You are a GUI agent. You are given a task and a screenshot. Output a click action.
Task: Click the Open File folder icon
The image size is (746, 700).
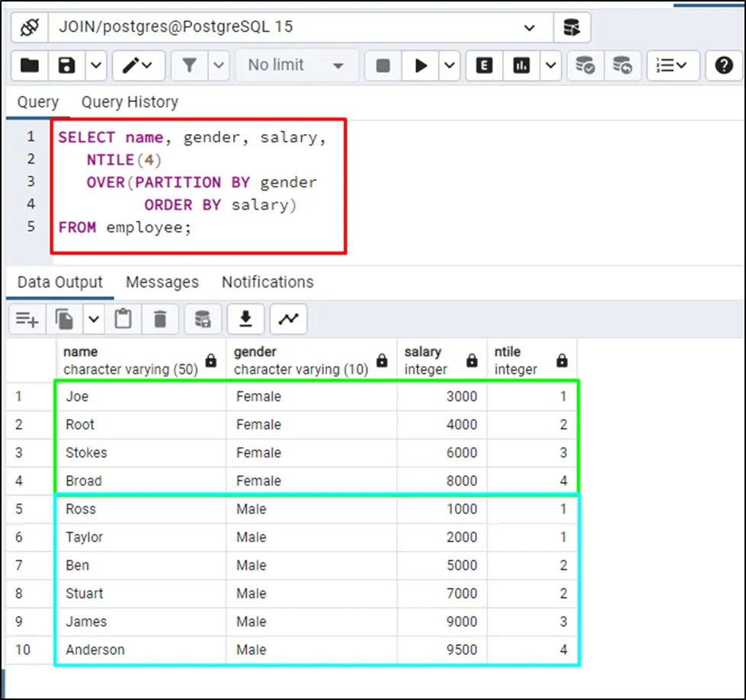30,66
